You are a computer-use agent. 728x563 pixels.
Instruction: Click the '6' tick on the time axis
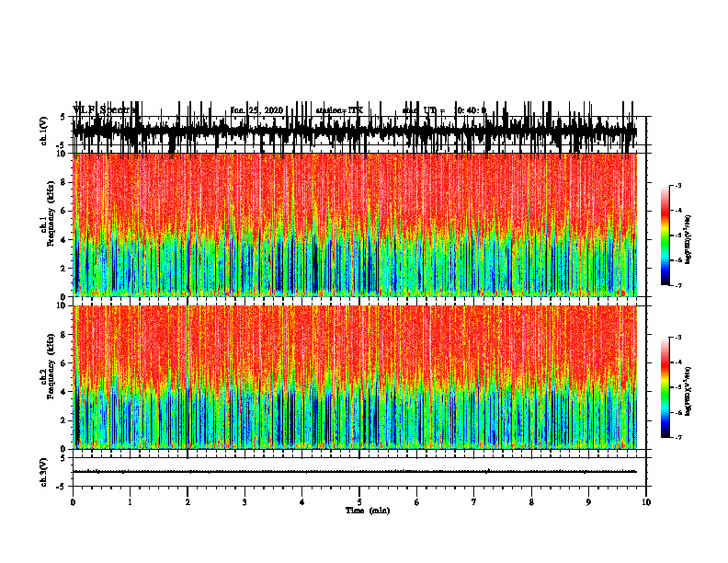point(417,502)
